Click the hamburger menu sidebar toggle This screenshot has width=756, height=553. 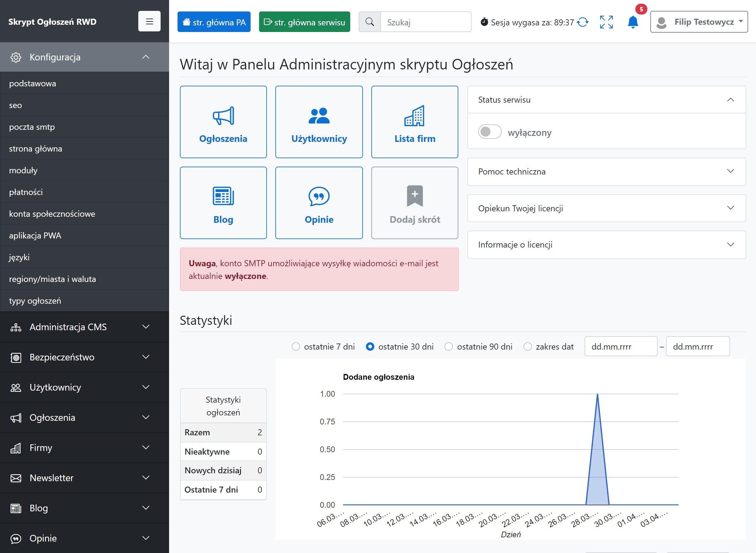[149, 21]
